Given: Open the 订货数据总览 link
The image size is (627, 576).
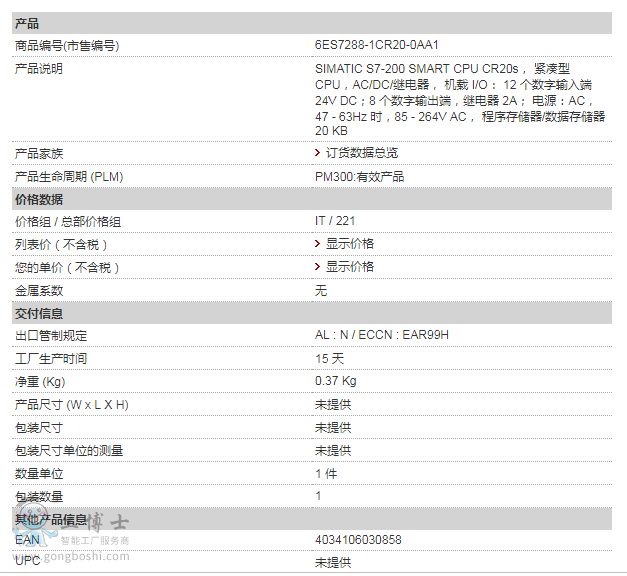Looking at the screenshot, I should [x=362, y=153].
